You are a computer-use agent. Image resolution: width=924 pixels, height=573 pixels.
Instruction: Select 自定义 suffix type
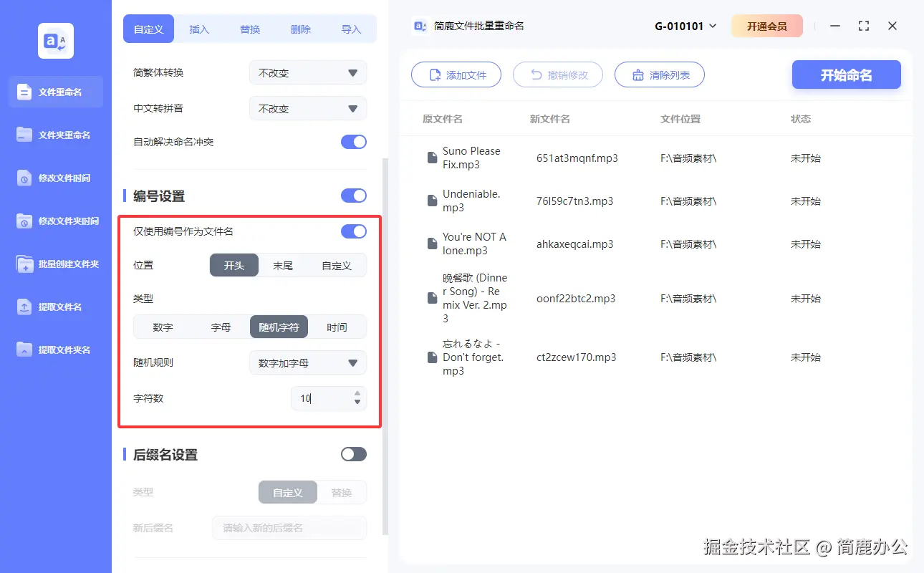[287, 493]
